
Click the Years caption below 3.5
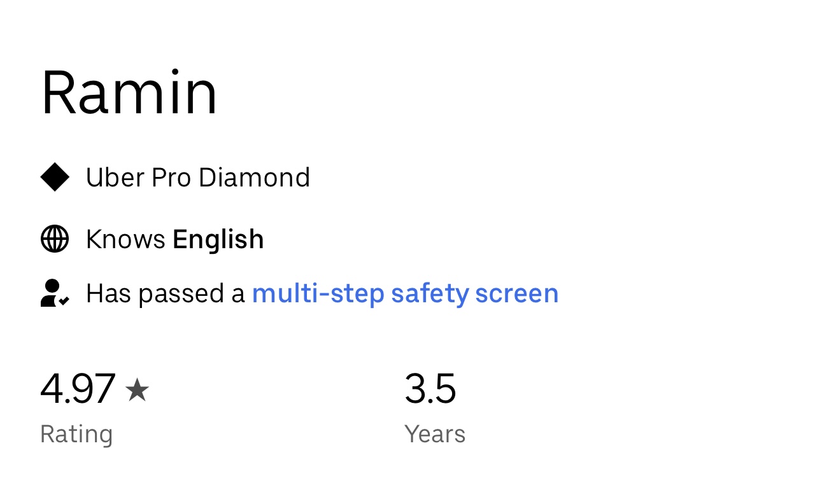click(435, 434)
